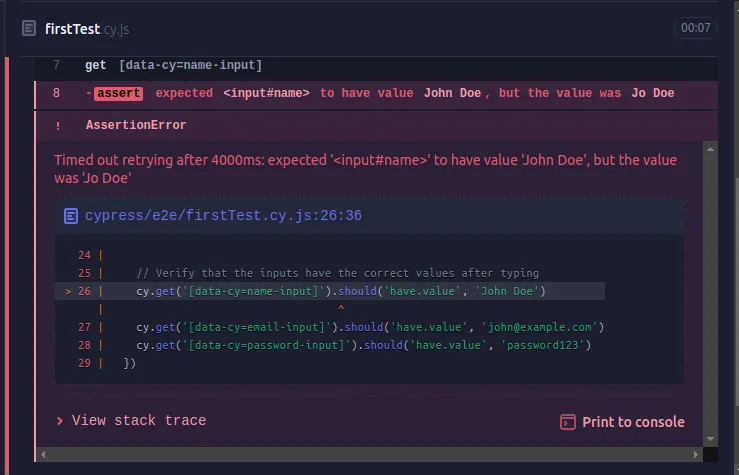Click the <input#name> element in assert row
Viewport: 739px width, 475px height.
click(x=266, y=93)
